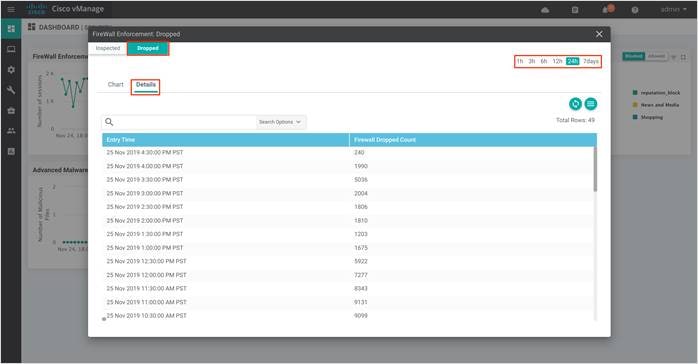Select the 1h time range
The height and width of the screenshot is (364, 698).
[x=520, y=61]
